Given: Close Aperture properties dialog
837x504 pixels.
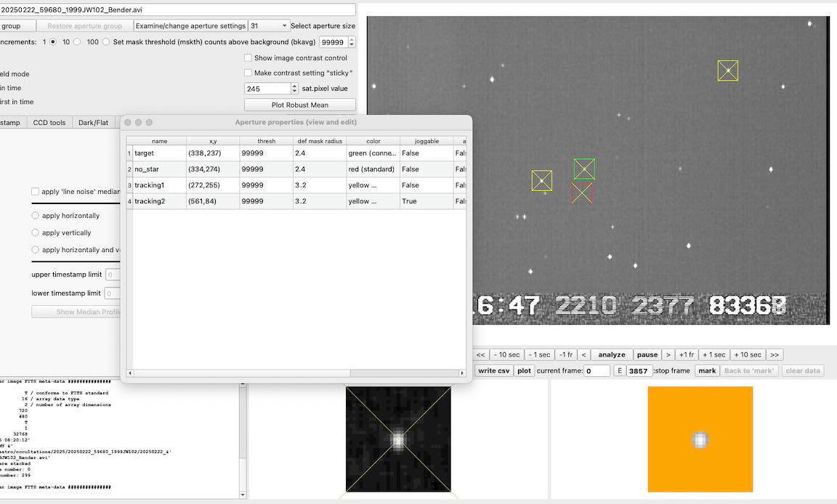Looking at the screenshot, I should click(x=128, y=122).
